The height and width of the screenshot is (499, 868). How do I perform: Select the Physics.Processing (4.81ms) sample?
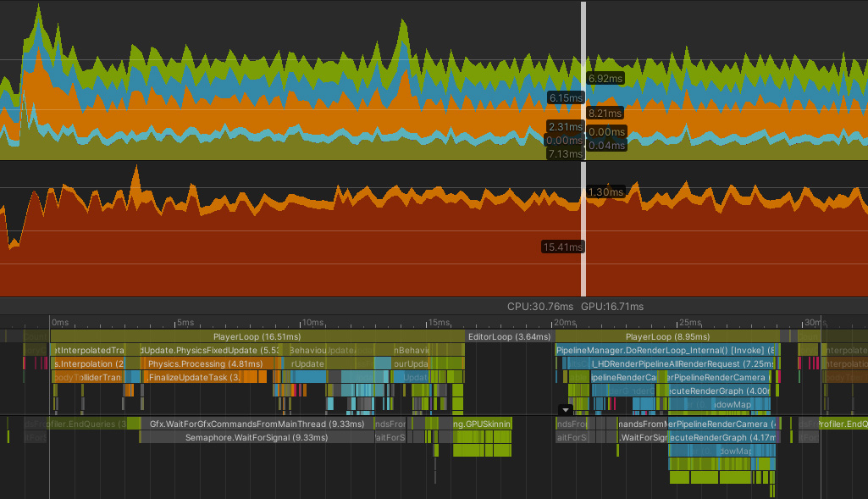[203, 363]
